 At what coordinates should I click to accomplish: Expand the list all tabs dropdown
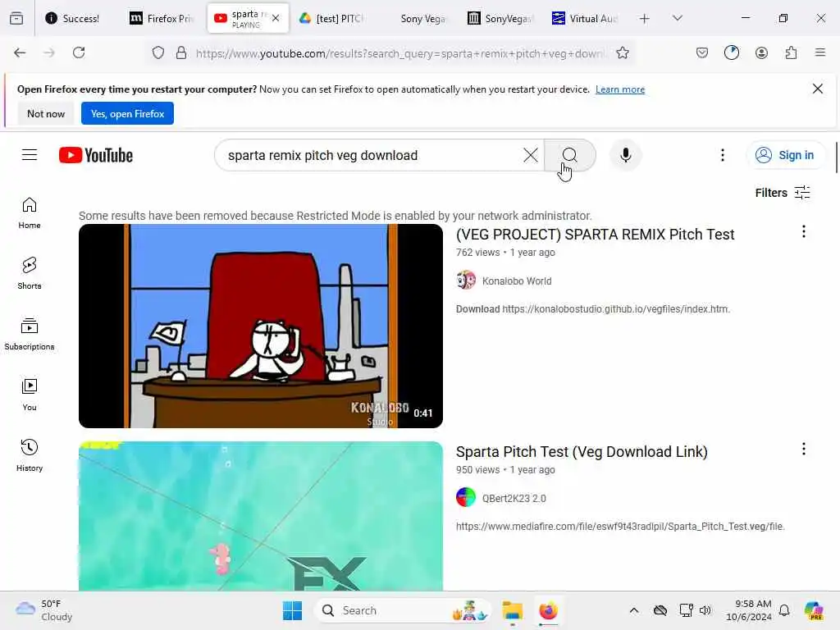[x=677, y=18]
